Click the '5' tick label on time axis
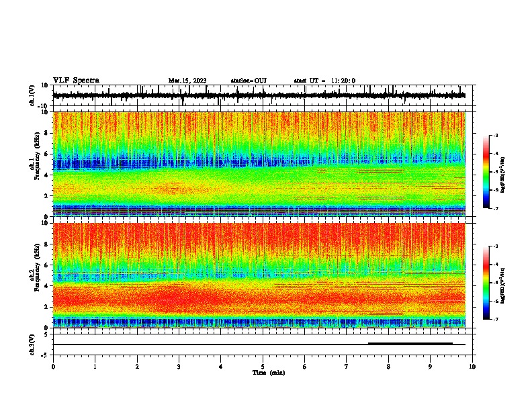 pos(263,367)
